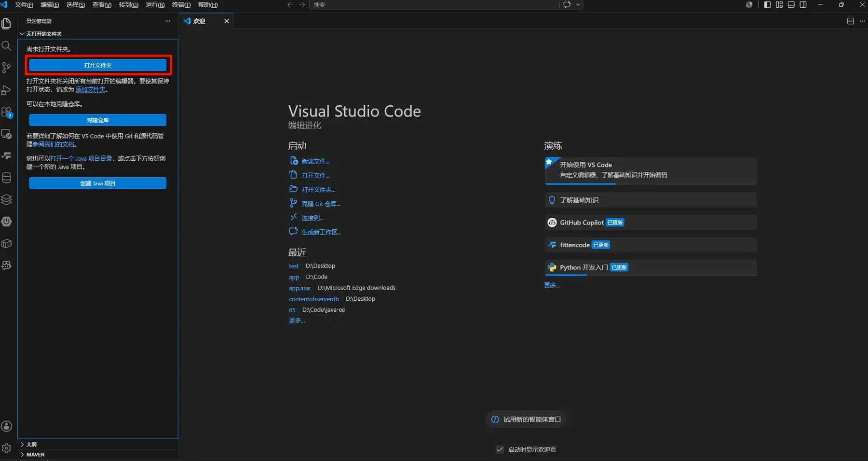Click the split editor layout icon in tab bar

851,21
